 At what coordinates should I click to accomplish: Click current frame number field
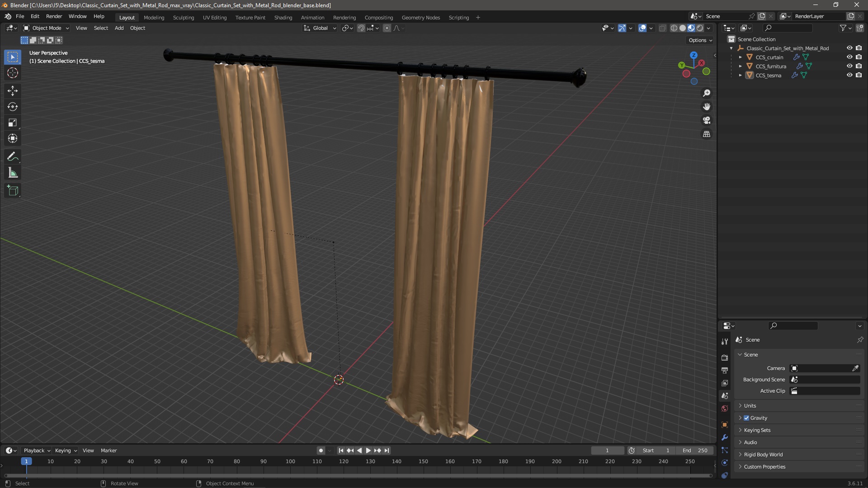click(607, 450)
